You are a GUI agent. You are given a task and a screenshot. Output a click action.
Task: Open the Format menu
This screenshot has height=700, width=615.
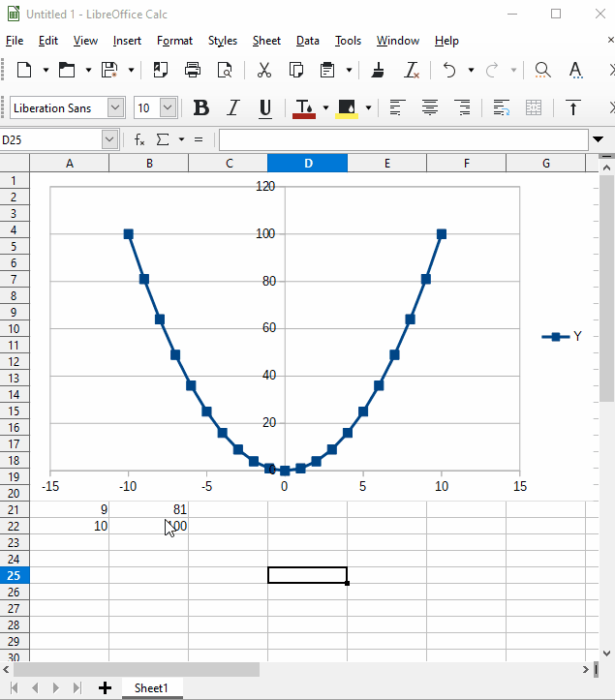[x=174, y=41]
